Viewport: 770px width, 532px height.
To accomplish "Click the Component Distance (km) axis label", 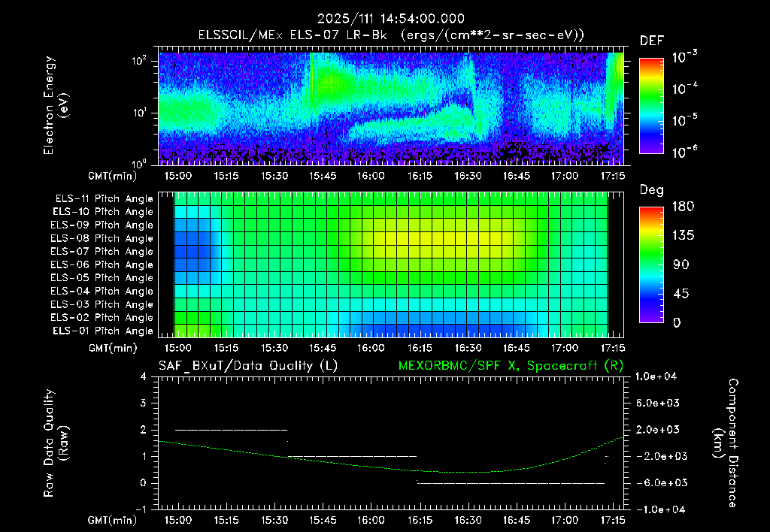I will (x=726, y=443).
